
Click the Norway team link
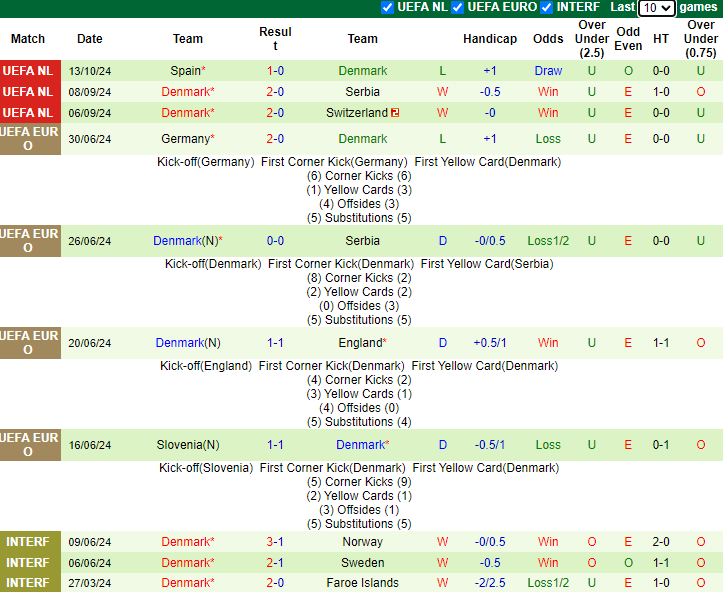(x=362, y=542)
